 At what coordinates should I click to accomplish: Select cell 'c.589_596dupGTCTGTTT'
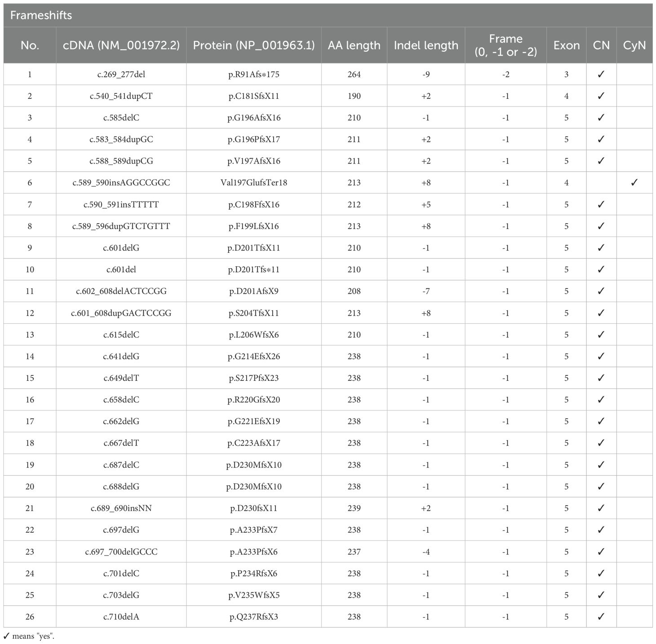[121, 226]
